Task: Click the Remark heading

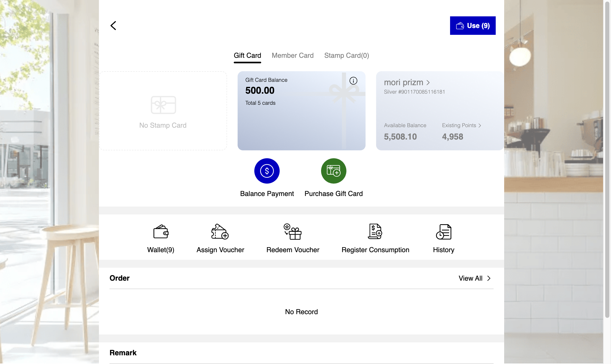Action: click(123, 353)
